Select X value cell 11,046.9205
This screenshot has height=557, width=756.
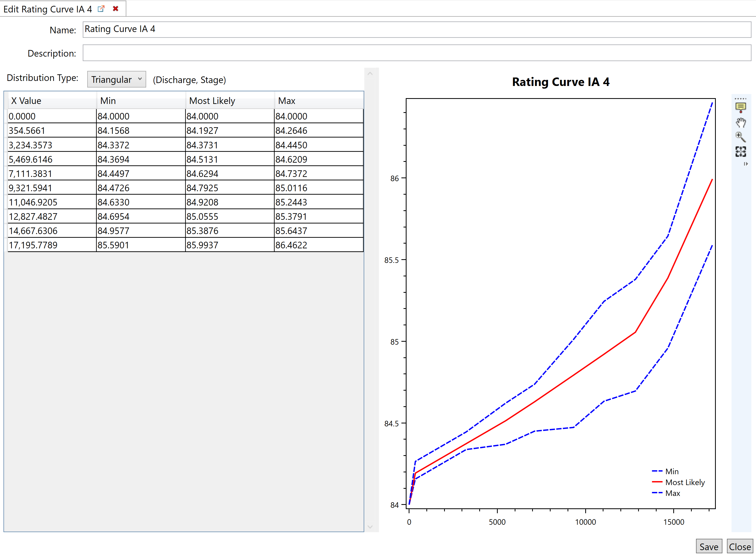coord(52,202)
